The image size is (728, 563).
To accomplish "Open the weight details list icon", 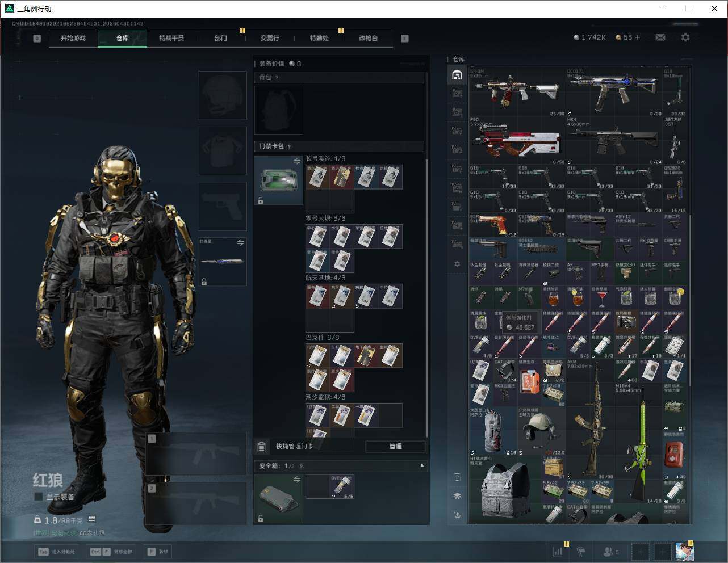I will [92, 519].
